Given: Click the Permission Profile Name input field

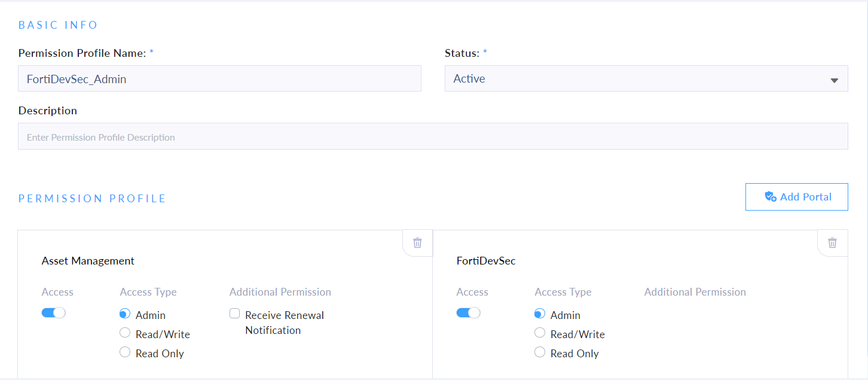Looking at the screenshot, I should (219, 78).
